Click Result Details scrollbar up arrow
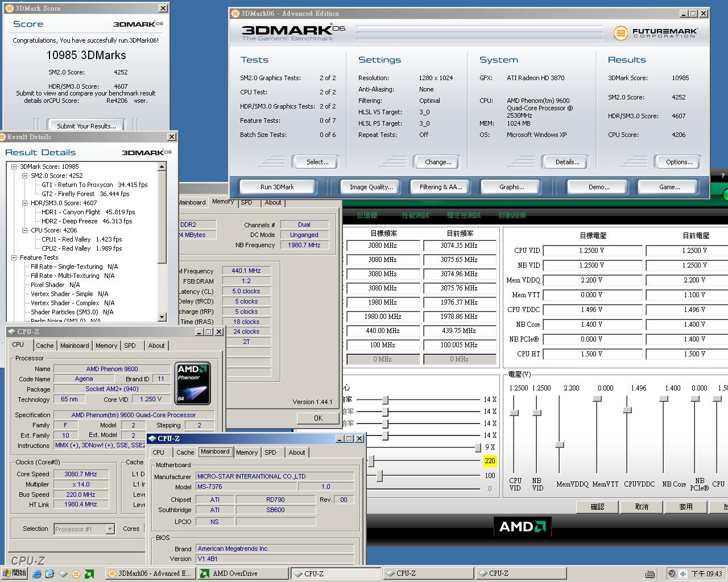Screen dimensions: 728x582 (162, 166)
